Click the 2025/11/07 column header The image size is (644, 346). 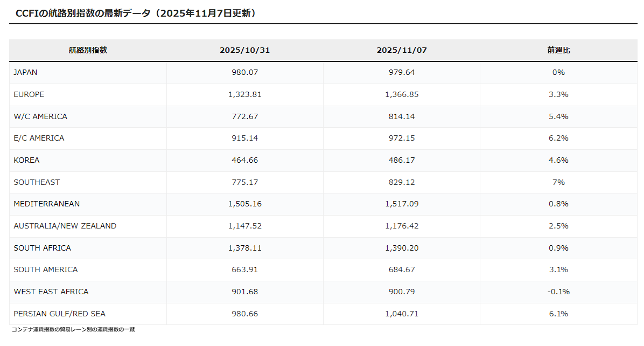[x=402, y=50]
